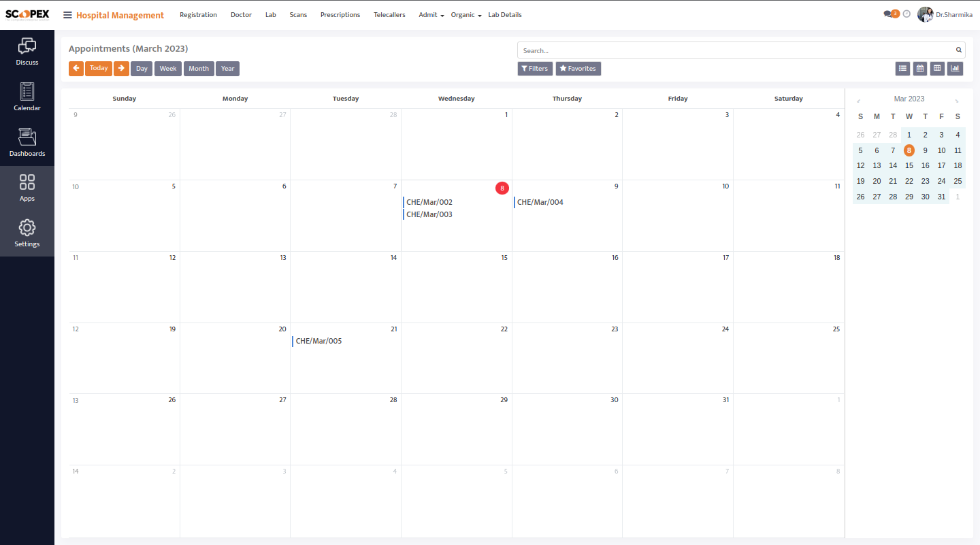Viewport: 980px width, 545px height.
Task: Open appointment CHE/Mar/003
Action: pyautogui.click(x=456, y=214)
